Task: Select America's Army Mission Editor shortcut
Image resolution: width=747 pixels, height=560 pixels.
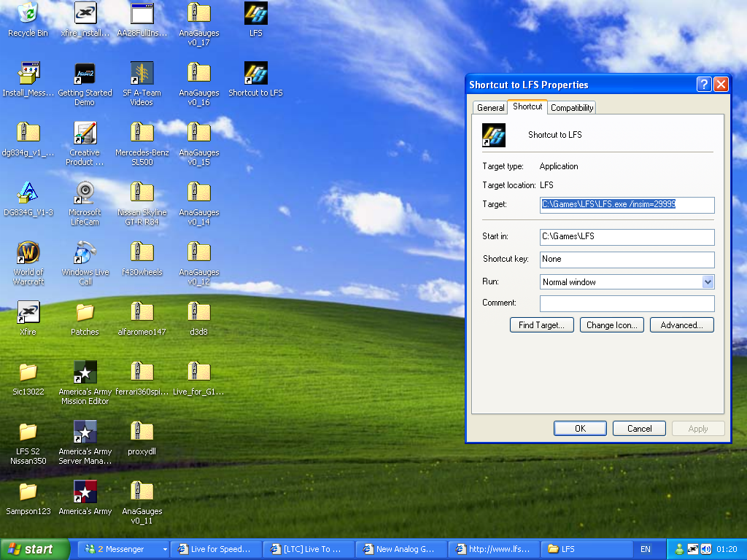Action: tap(85, 383)
